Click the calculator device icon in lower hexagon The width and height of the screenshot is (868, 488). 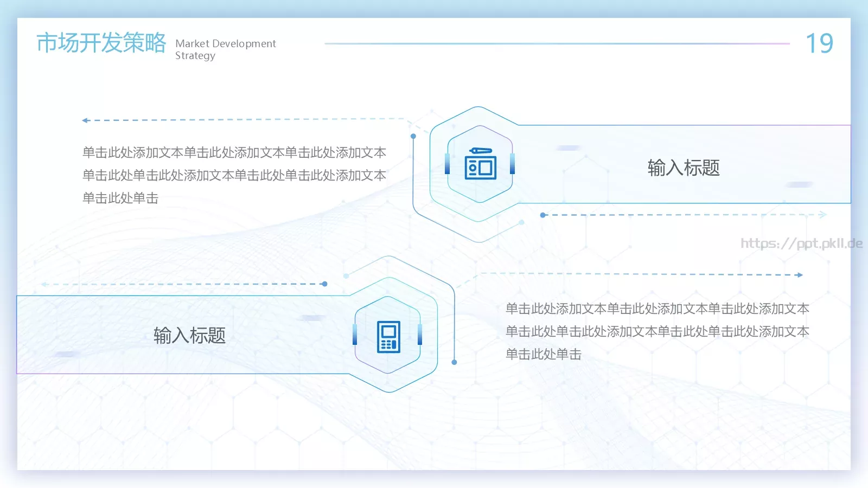click(x=388, y=337)
